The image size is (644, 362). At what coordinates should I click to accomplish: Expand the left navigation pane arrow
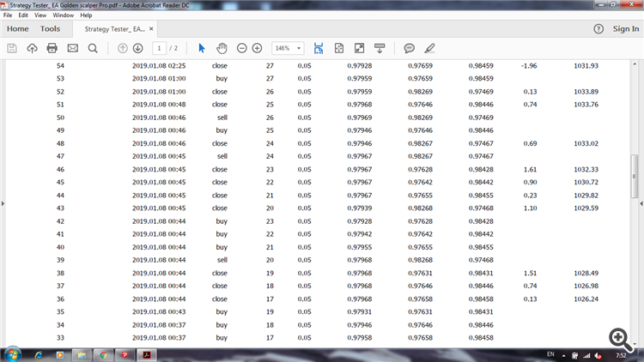pos(3,203)
